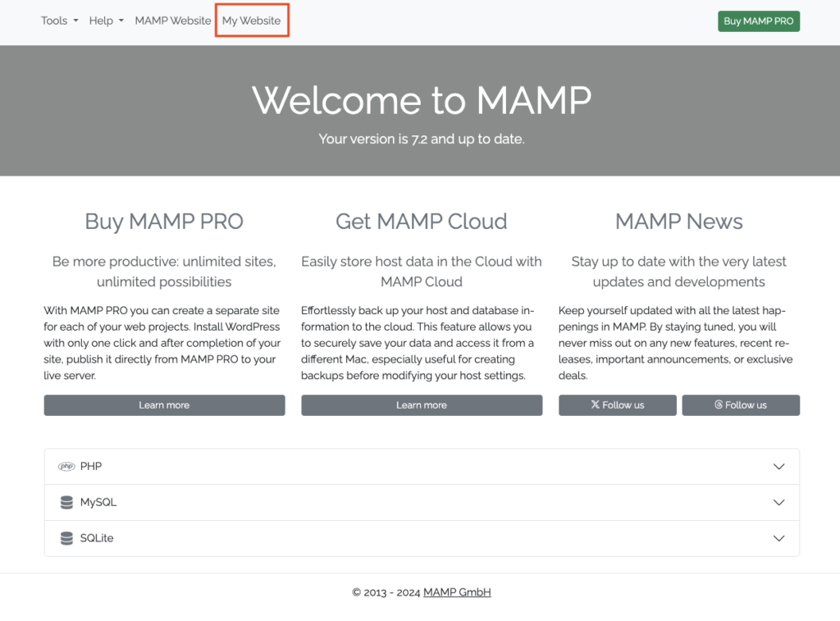This screenshot has height=621, width=840.
Task: Click the X logo on Follow us
Action: (x=596, y=405)
